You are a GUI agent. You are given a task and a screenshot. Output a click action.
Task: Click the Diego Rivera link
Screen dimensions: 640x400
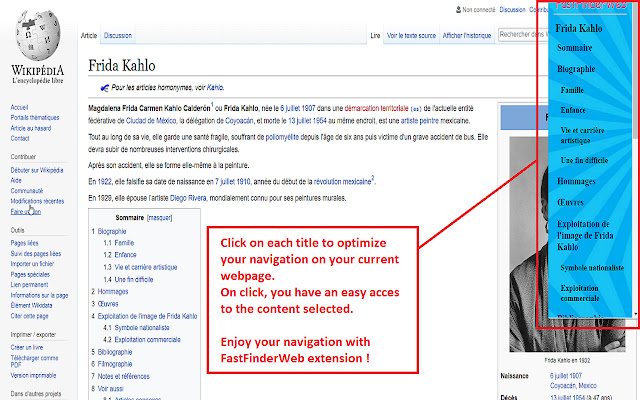(192, 198)
